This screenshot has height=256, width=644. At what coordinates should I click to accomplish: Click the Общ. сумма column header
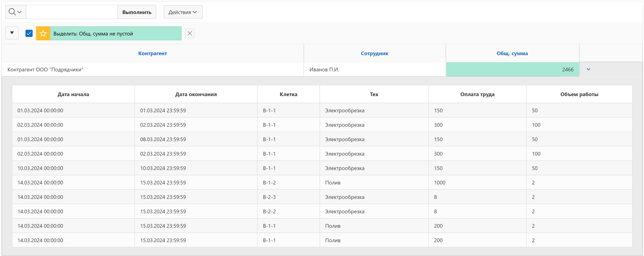click(512, 53)
